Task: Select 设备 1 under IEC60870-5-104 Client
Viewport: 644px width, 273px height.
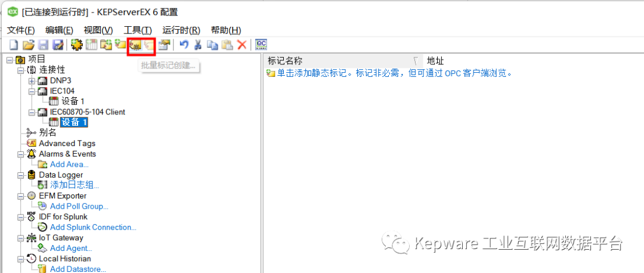Action: (x=74, y=122)
